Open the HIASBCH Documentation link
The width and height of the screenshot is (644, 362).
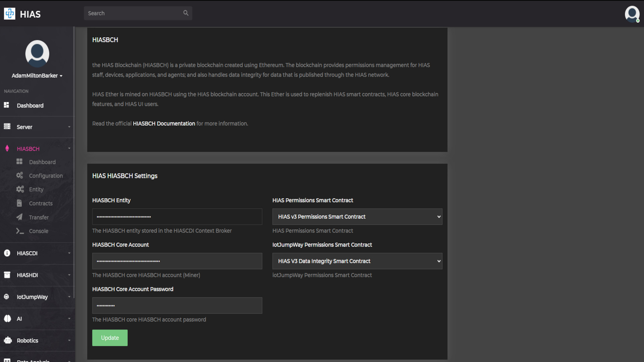164,123
